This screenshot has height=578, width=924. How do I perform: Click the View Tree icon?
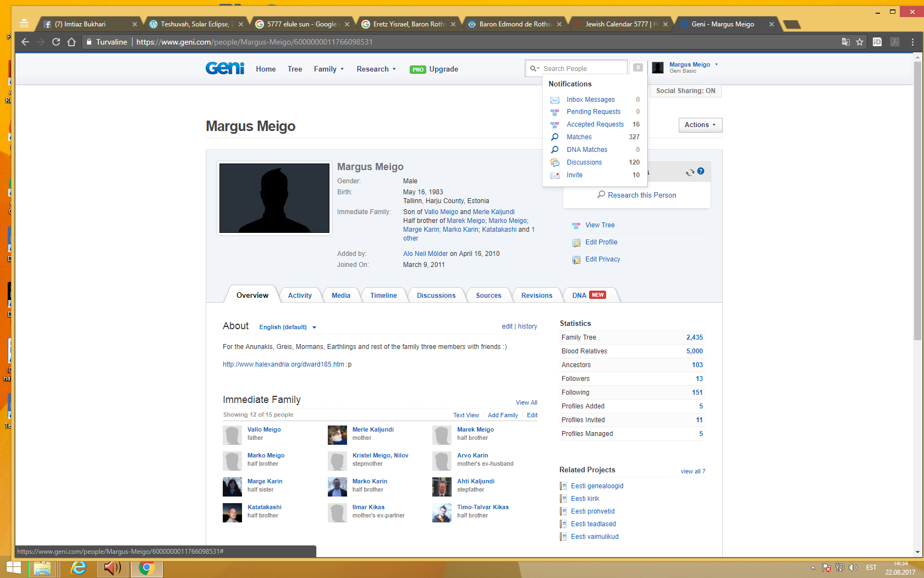coord(576,226)
